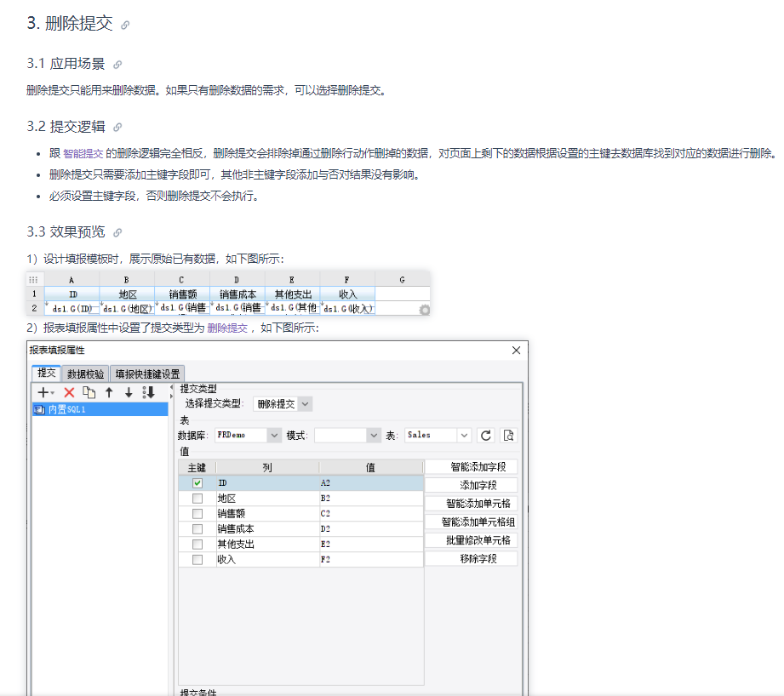Check the primary key box for 地区

(x=197, y=499)
